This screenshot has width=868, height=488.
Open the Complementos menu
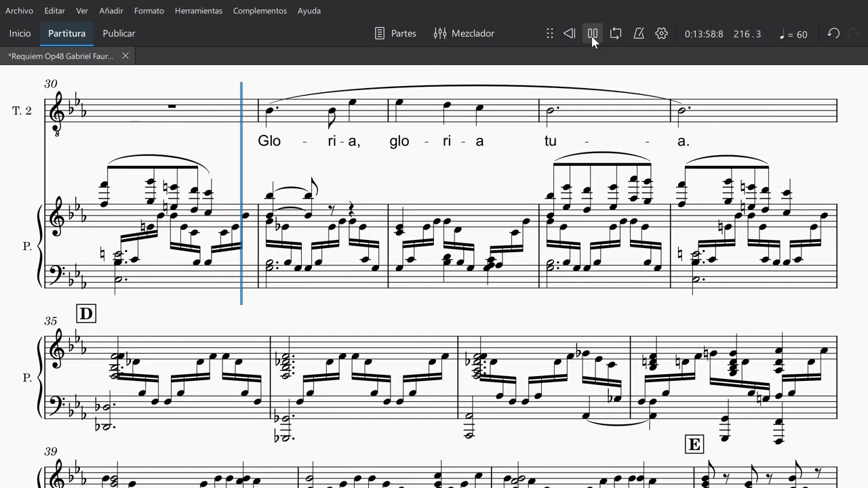[x=260, y=11]
